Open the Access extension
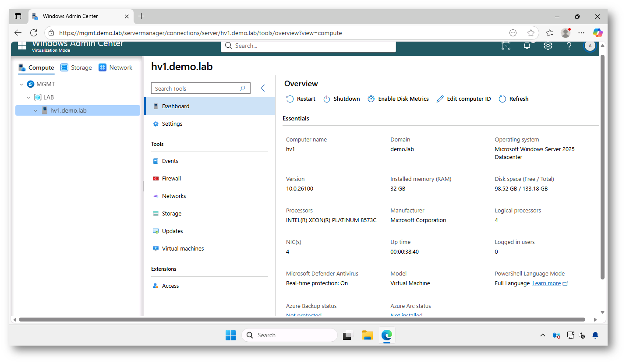This screenshot has width=626, height=364. click(x=170, y=286)
